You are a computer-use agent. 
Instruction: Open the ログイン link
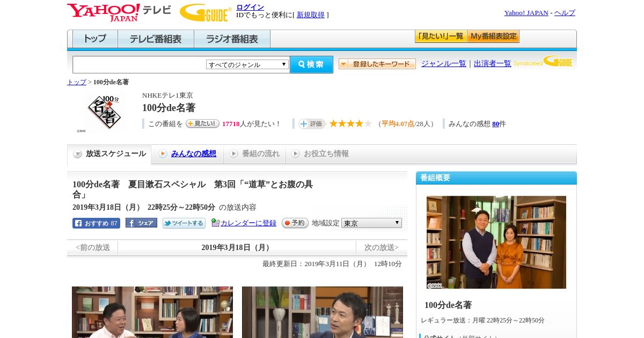tap(250, 7)
